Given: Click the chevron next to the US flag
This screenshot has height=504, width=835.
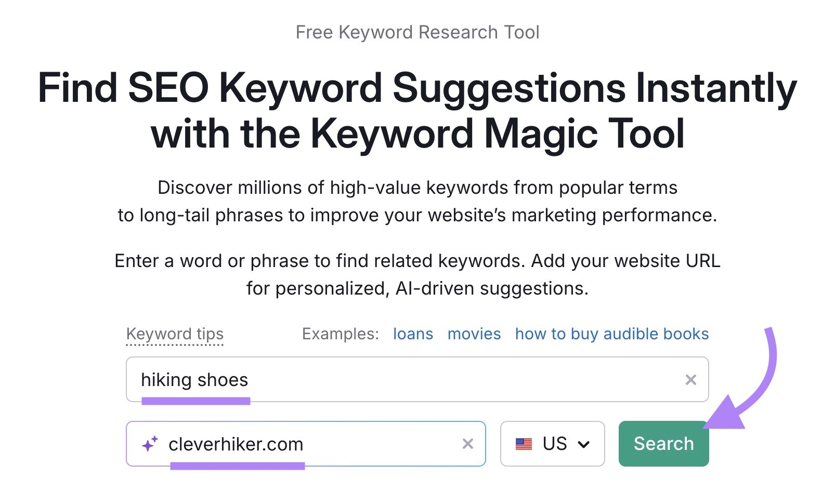Looking at the screenshot, I should (584, 444).
